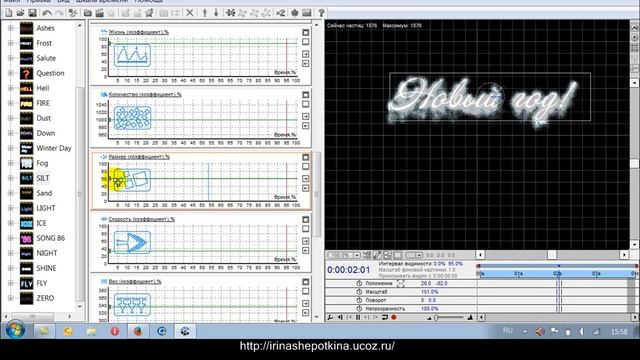
Task: Click the right arrow icon beside the Жизнь graph
Action: 305,54
